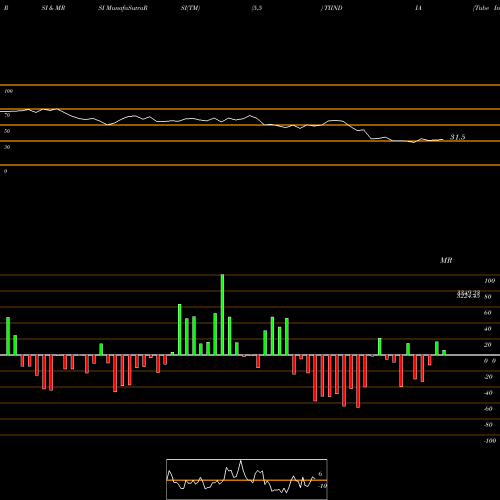Click the MR axis label 60
This screenshot has height=500, width=500.
pyautogui.click(x=488, y=313)
